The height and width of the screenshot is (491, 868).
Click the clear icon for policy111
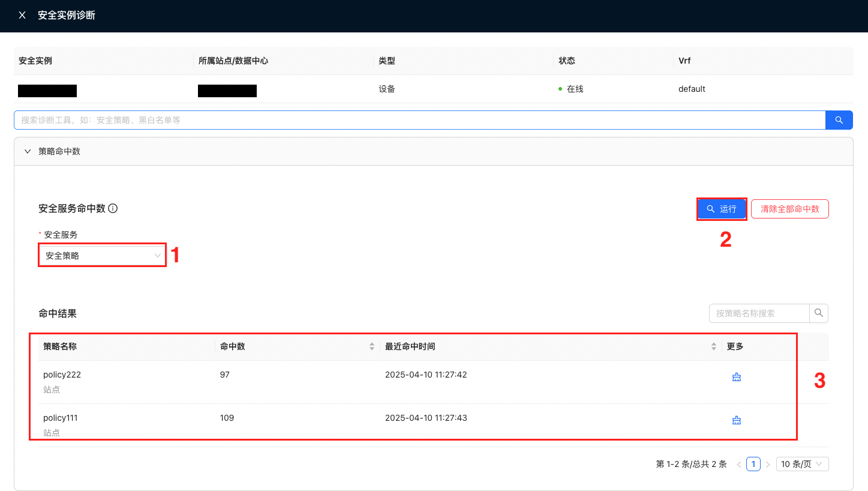pos(737,420)
